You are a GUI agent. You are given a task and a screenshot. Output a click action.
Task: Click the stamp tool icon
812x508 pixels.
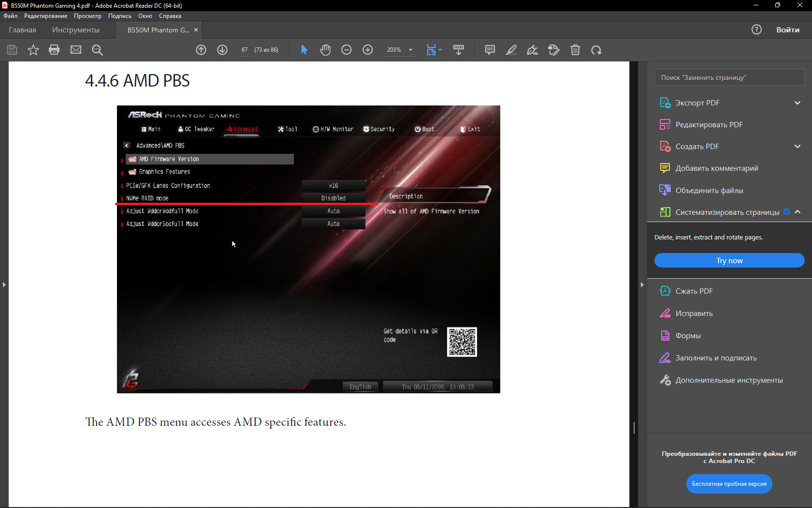click(554, 50)
